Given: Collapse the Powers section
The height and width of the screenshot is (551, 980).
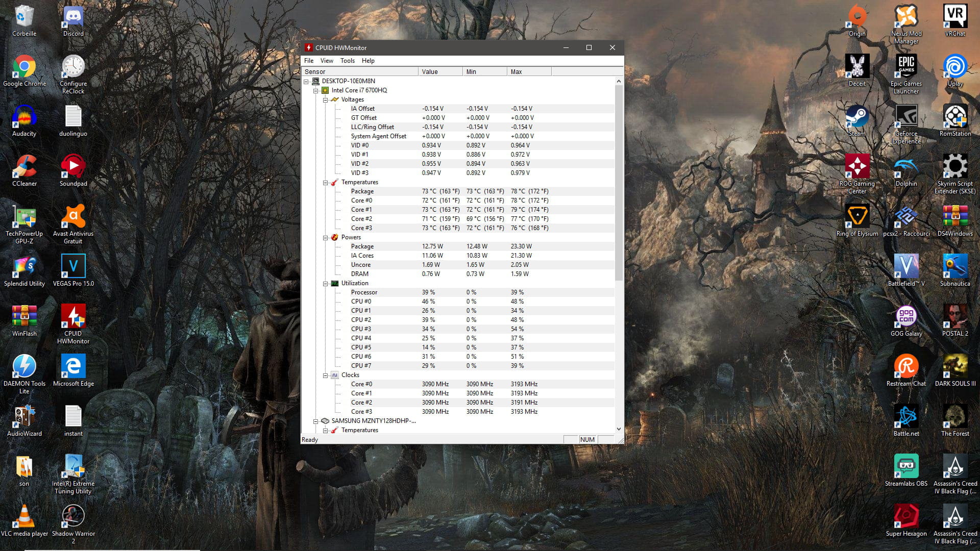Looking at the screenshot, I should point(326,237).
